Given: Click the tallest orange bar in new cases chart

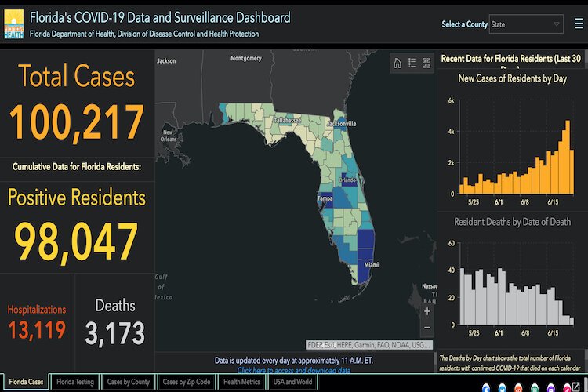Looking at the screenshot, I should pyautogui.click(x=568, y=158).
